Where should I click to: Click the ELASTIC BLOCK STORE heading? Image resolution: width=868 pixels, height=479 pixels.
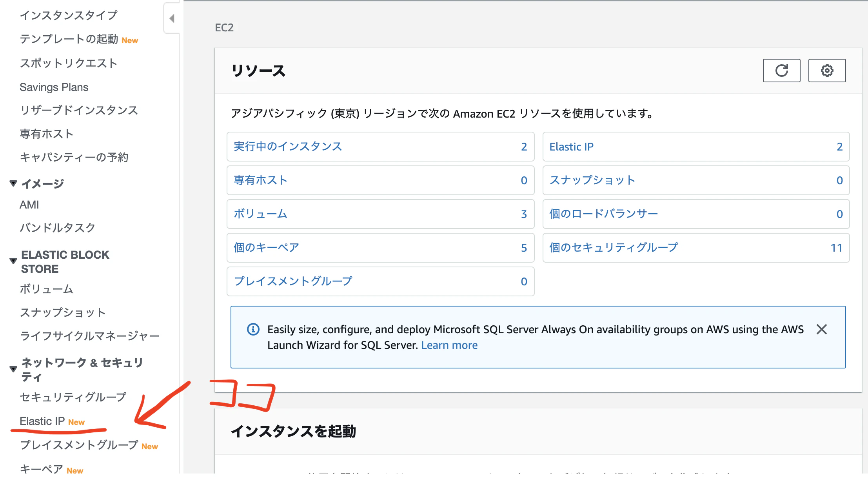(65, 262)
